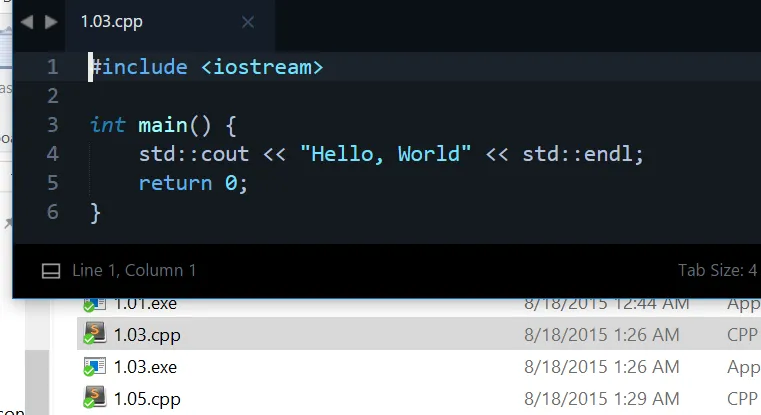Toggle the side bar with the status bar panel icon
The image size is (761, 415).
point(51,271)
